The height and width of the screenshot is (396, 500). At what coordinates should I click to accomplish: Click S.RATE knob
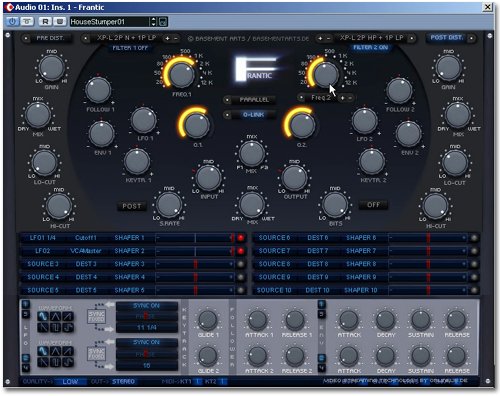tap(169, 205)
